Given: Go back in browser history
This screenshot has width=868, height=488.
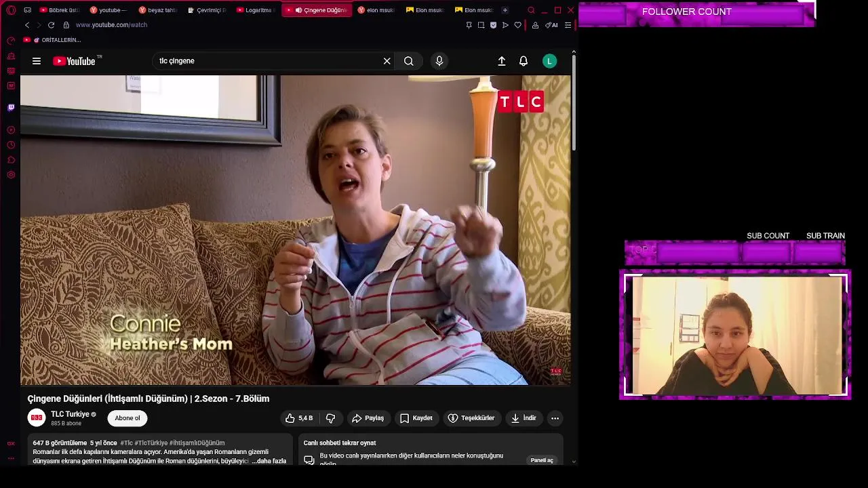Looking at the screenshot, I should (x=27, y=25).
